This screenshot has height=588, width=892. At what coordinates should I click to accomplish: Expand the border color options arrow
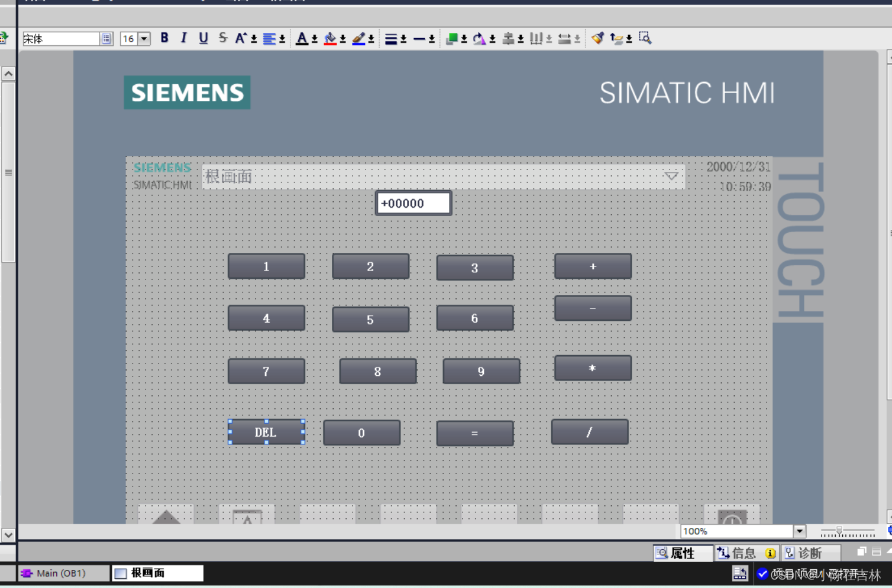click(x=371, y=39)
